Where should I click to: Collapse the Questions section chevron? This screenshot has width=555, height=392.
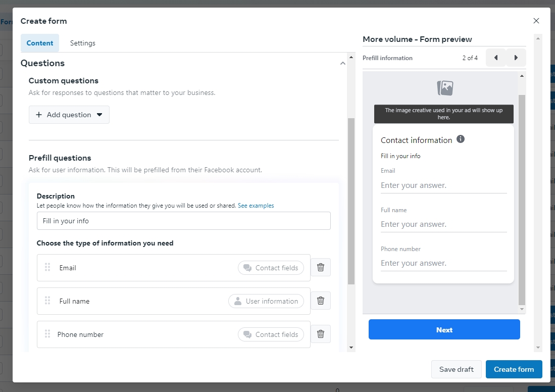343,63
